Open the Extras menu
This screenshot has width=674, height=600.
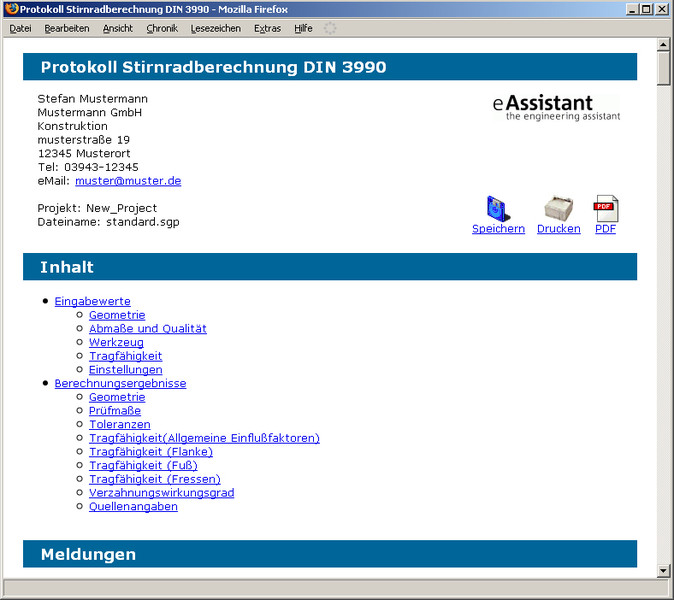pyautogui.click(x=267, y=29)
